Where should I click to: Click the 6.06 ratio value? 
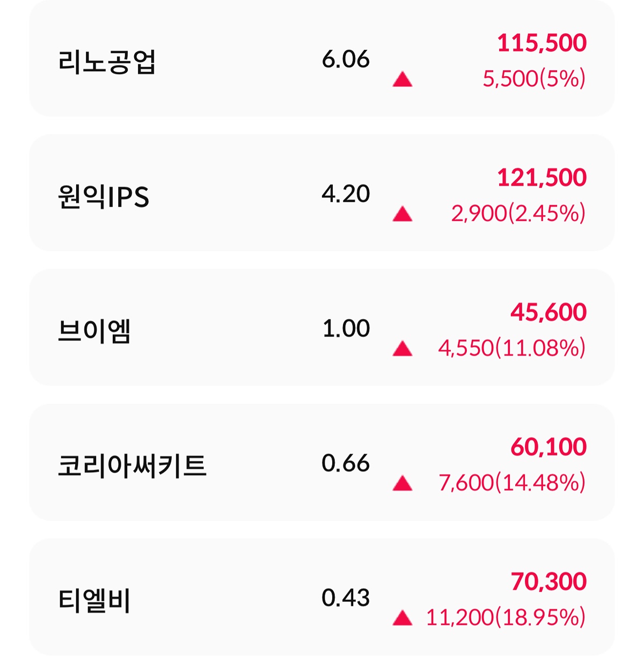point(346,59)
